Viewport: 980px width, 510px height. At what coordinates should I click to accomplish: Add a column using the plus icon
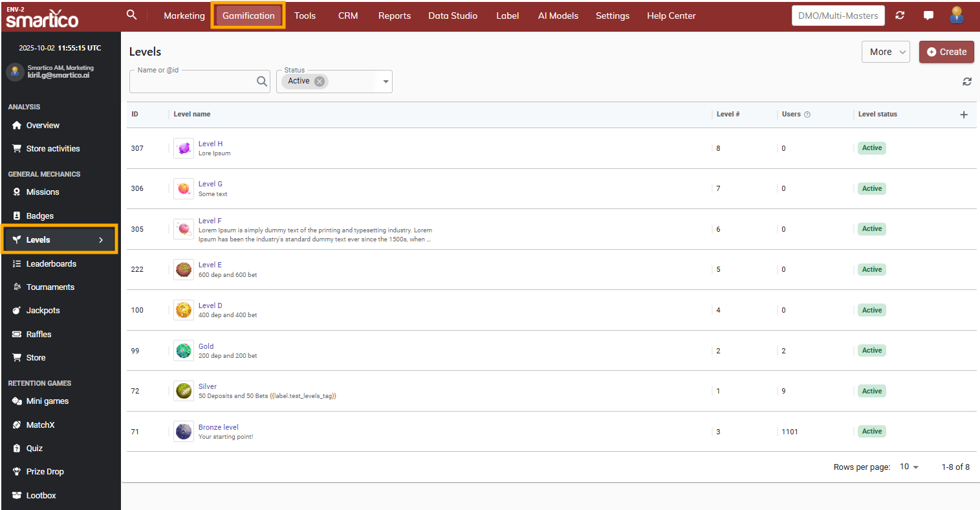[964, 115]
